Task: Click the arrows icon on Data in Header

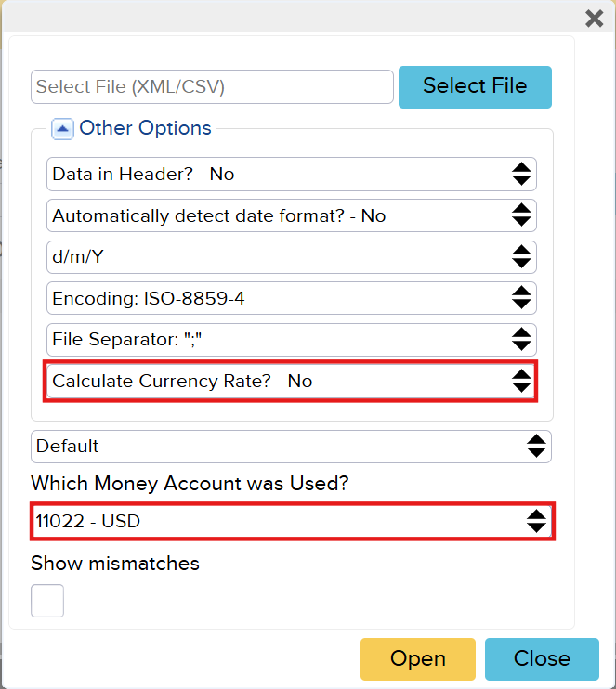Action: click(x=521, y=174)
